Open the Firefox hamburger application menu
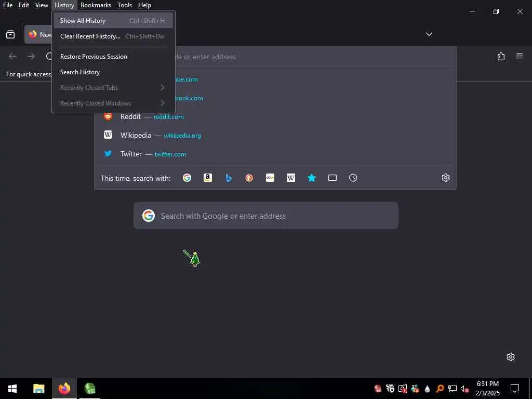This screenshot has height=399, width=532. pos(520,56)
